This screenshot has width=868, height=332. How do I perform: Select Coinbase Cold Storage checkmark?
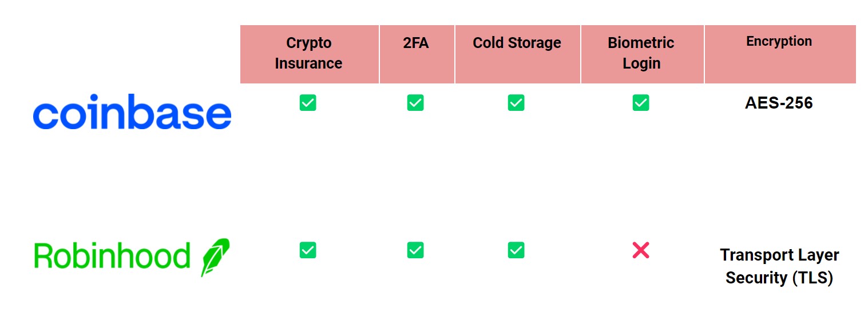(516, 103)
